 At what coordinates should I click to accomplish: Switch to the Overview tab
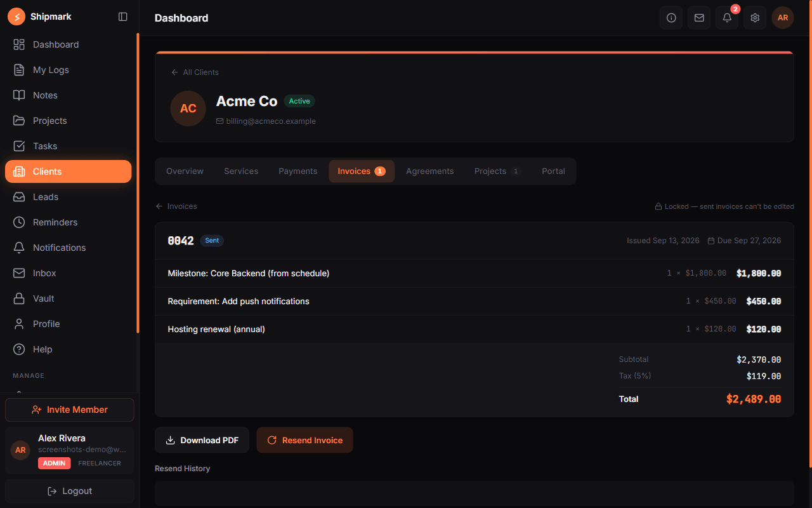(x=185, y=171)
